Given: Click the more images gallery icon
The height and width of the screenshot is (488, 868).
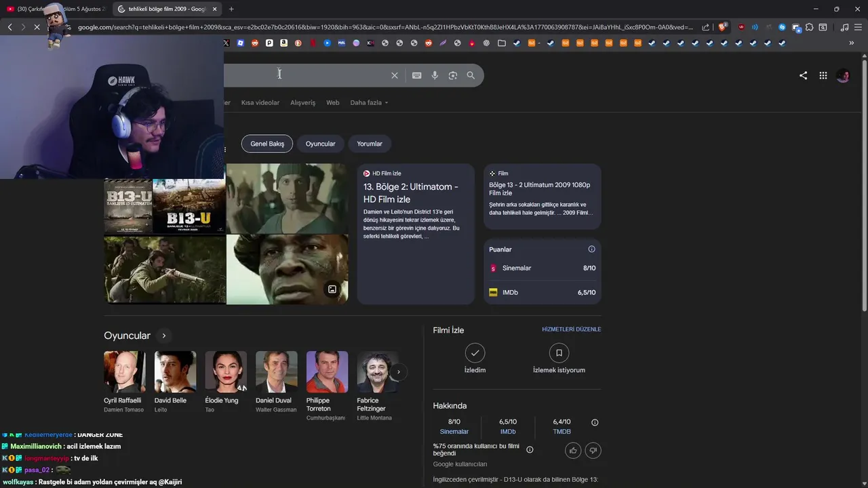Looking at the screenshot, I should click(332, 289).
